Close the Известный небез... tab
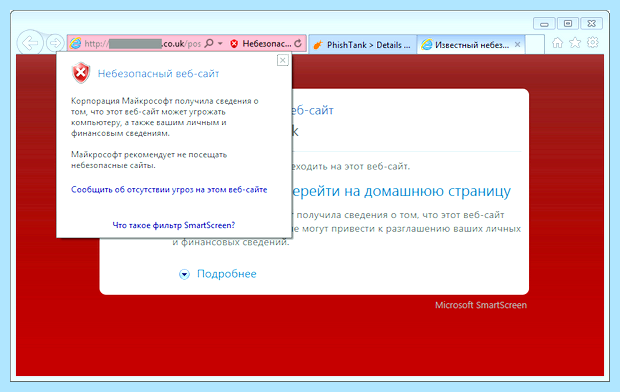 coord(517,45)
